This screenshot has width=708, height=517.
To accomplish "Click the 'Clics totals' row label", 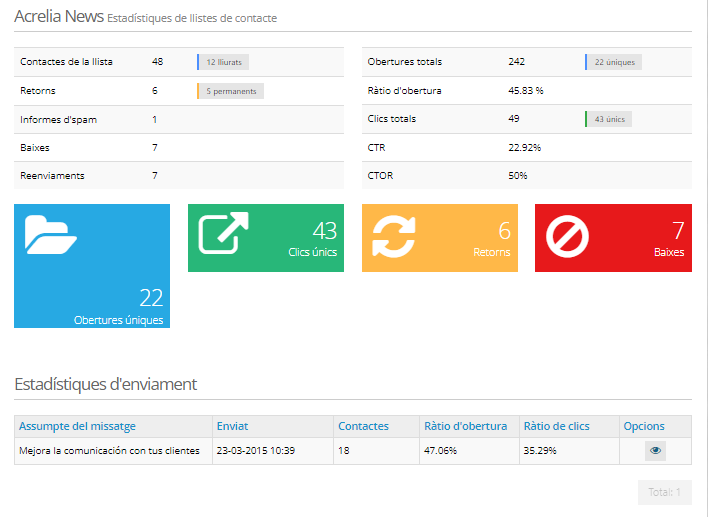I will pos(391,119).
